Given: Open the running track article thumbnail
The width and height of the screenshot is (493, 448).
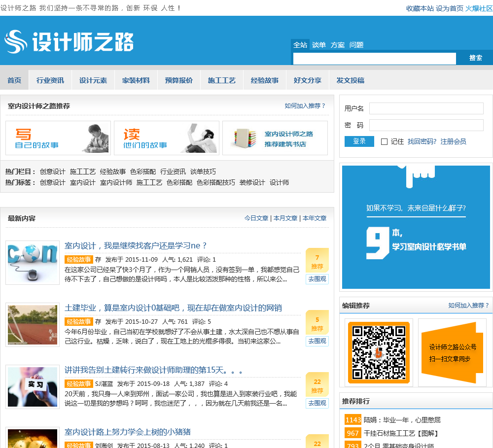Looking at the screenshot, I should click(33, 325).
